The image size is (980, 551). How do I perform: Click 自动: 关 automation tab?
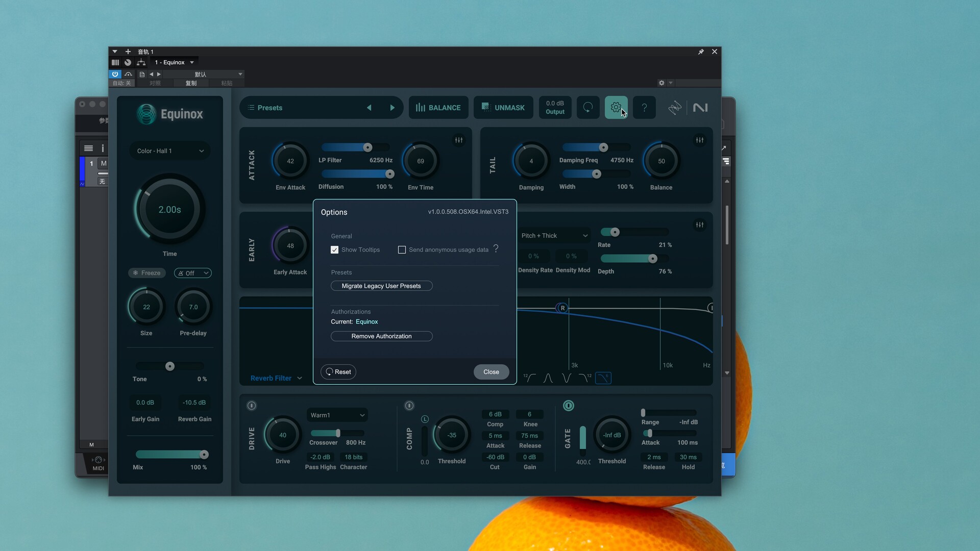click(121, 83)
